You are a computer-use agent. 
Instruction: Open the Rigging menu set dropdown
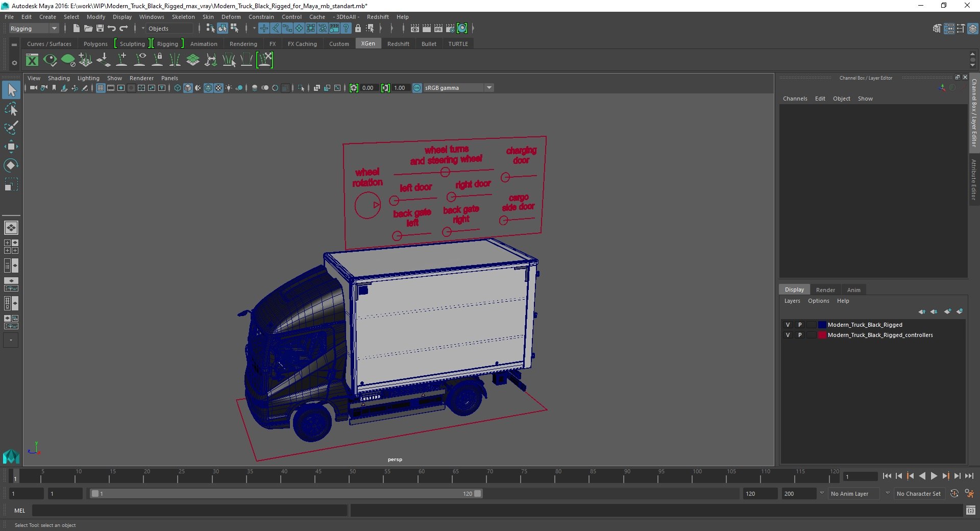[x=34, y=29]
